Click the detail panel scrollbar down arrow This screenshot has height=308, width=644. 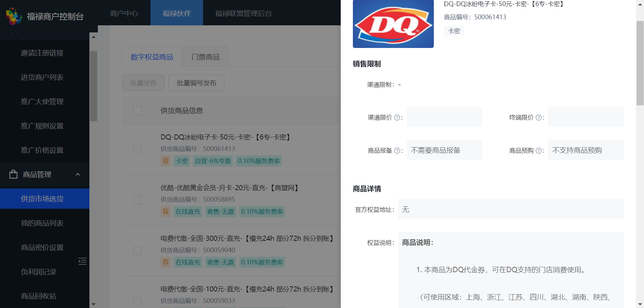[640, 304]
